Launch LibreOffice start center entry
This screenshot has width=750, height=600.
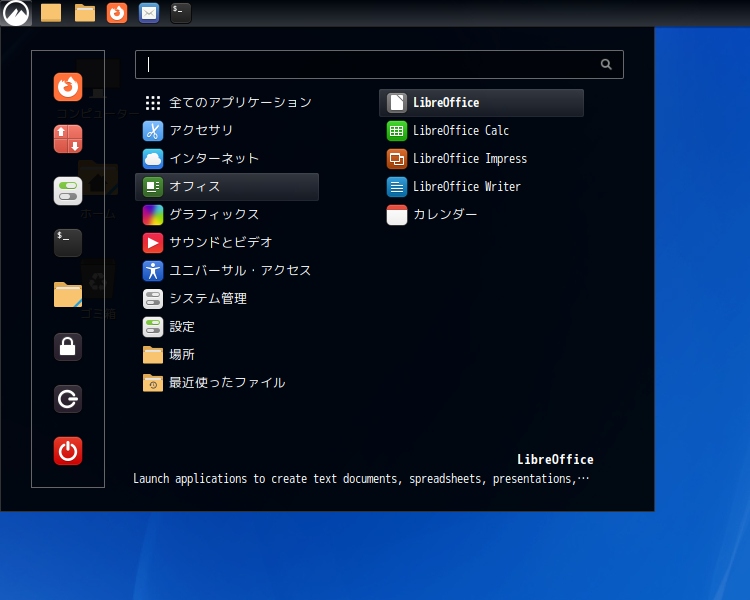(x=481, y=103)
